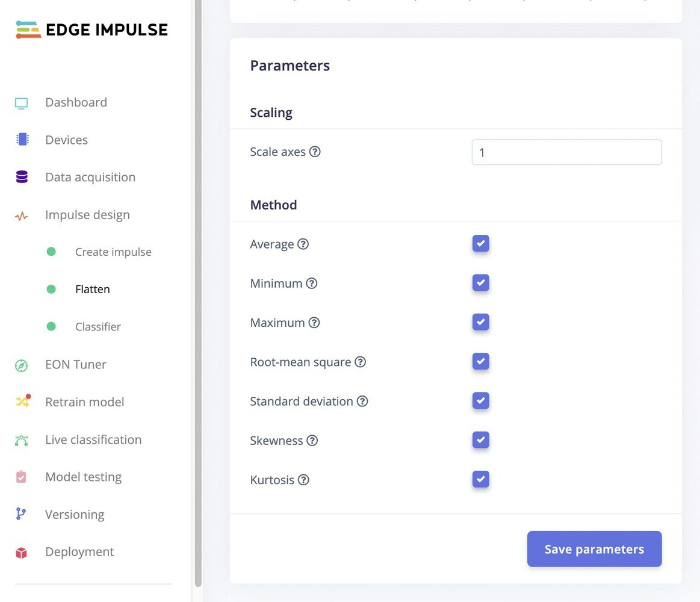Image resolution: width=700 pixels, height=602 pixels.
Task: Open the Live classification link
Action: pos(93,440)
